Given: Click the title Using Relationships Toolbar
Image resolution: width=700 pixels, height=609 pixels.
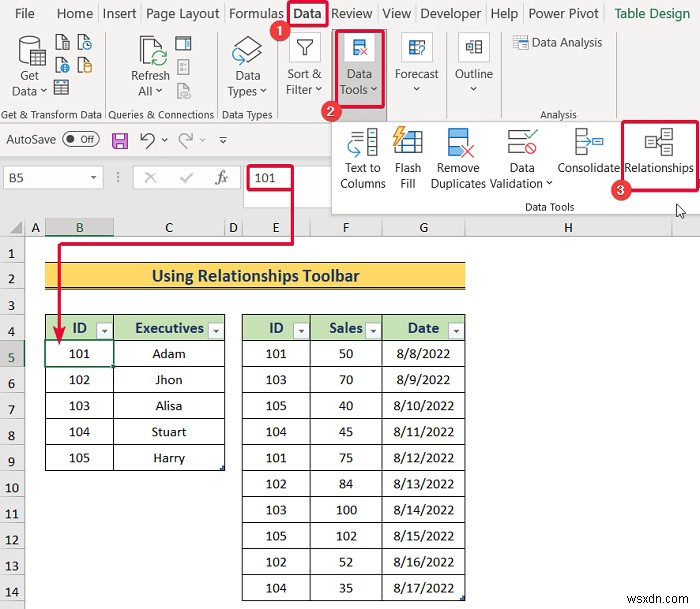Looking at the screenshot, I should [255, 276].
